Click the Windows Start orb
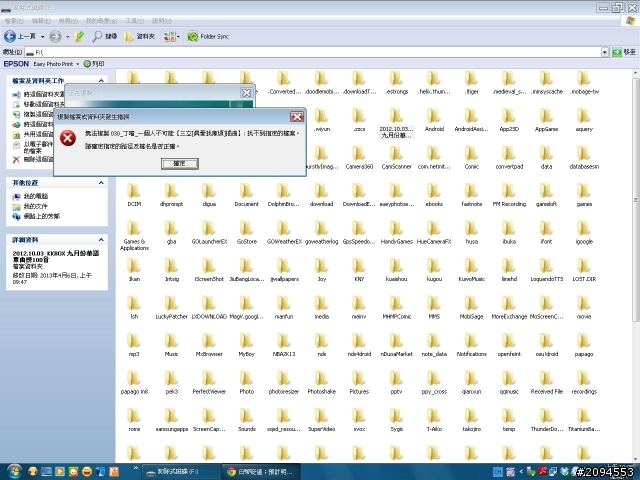This screenshot has width=640, height=480. 14,471
